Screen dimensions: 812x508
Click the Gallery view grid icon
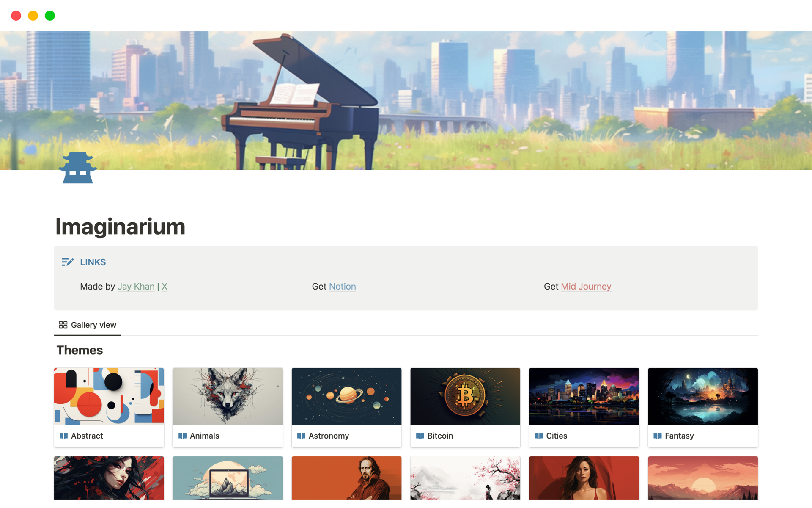63,325
